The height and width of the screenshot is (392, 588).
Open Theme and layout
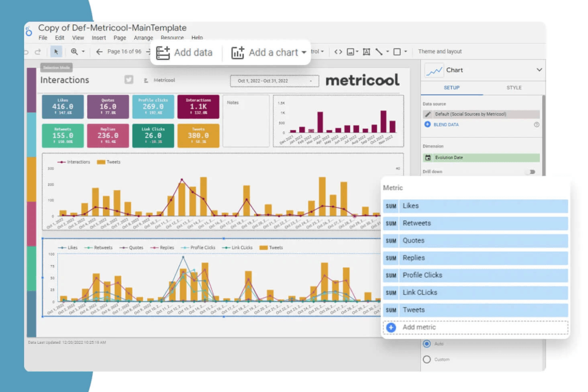439,52
